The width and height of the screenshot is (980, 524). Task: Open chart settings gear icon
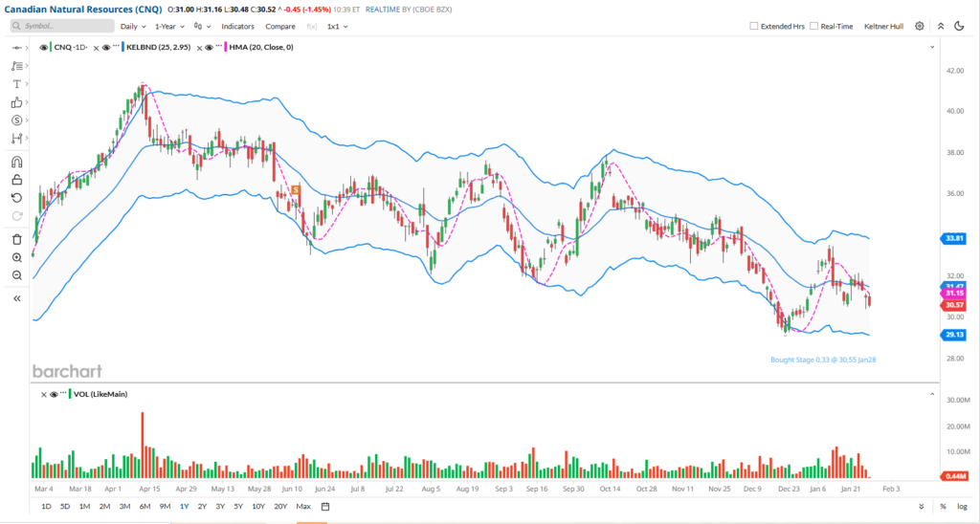pyautogui.click(x=920, y=27)
